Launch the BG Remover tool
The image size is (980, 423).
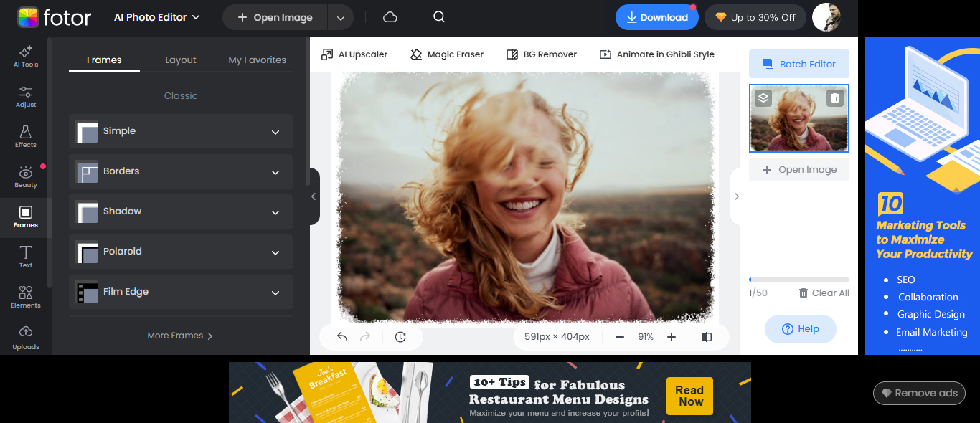542,54
